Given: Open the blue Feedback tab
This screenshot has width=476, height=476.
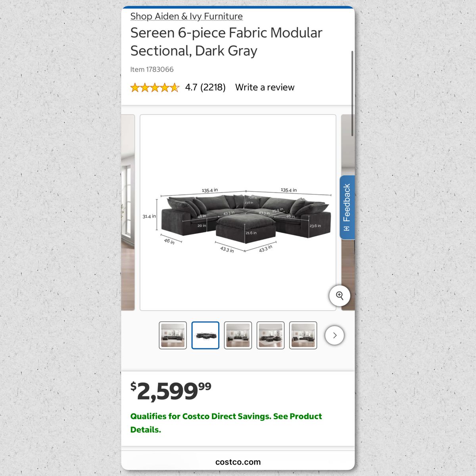Looking at the screenshot, I should point(347,207).
